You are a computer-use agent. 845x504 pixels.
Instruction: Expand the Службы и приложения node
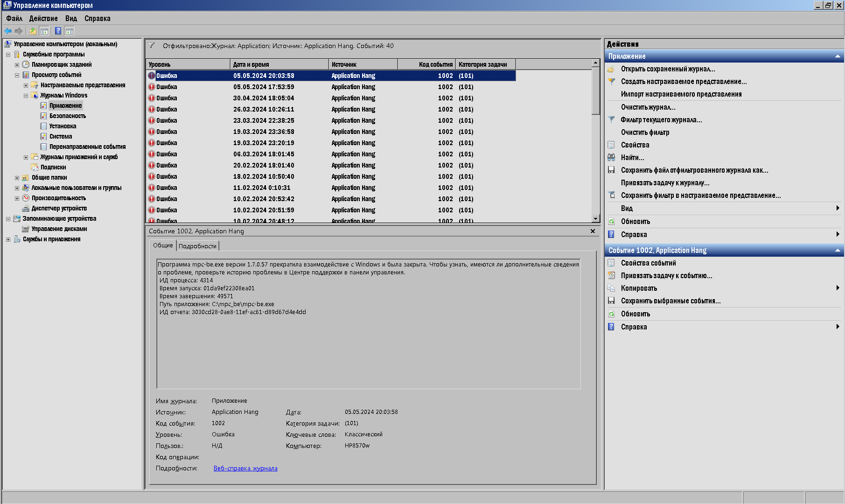[8, 239]
